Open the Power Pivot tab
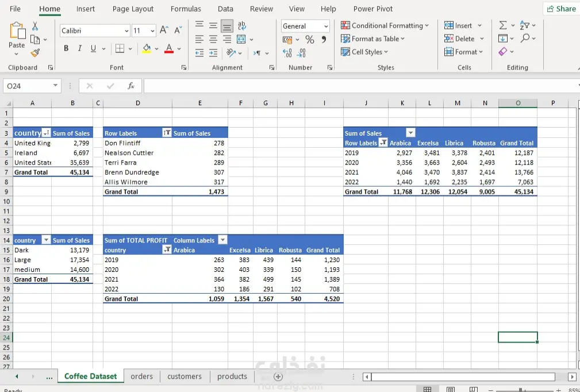 pos(373,9)
